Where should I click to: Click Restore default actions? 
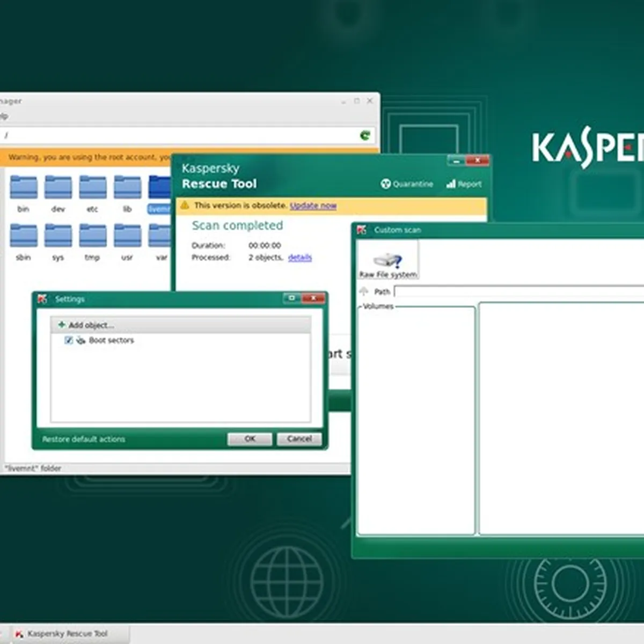84,439
